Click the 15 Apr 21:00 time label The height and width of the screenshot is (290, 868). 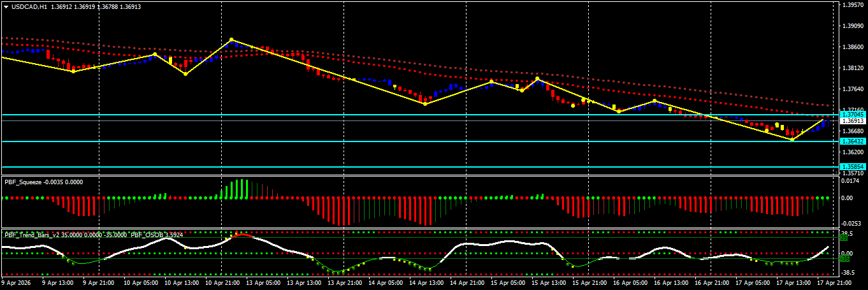(588, 282)
